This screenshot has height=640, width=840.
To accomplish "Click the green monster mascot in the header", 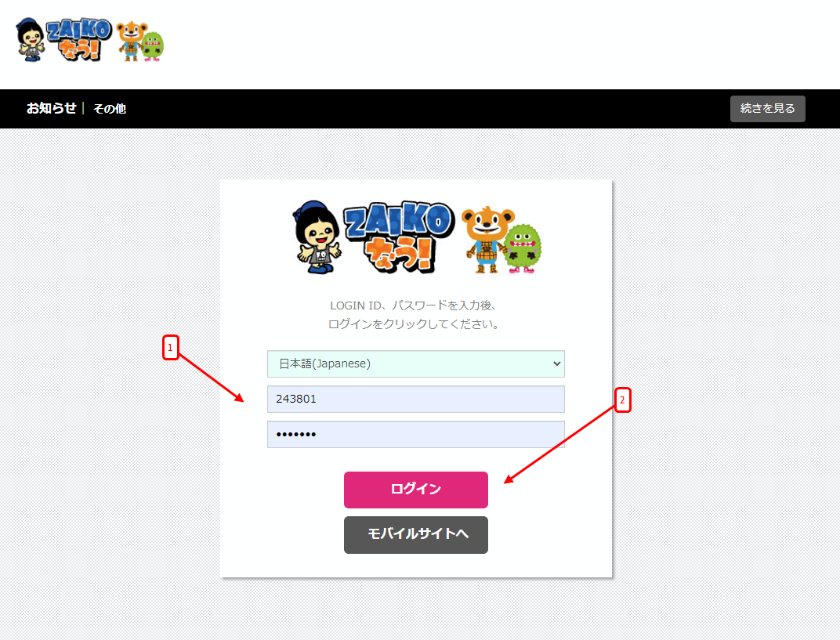I will (154, 46).
